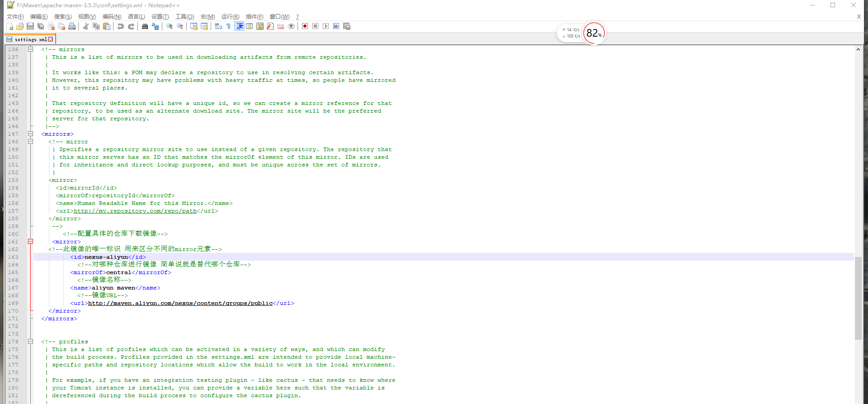Paste from clipboard icon
The image size is (868, 404).
click(107, 26)
